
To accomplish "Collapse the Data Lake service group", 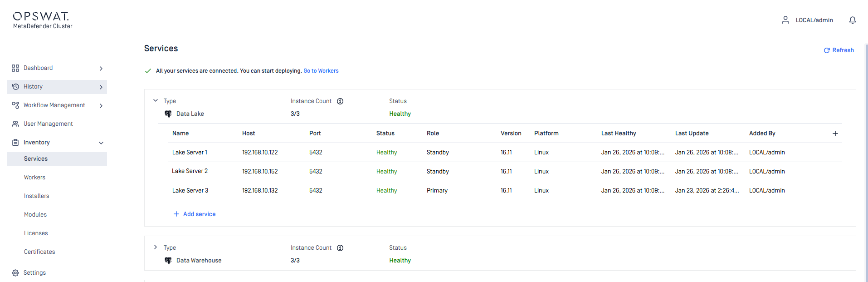I will (x=156, y=101).
